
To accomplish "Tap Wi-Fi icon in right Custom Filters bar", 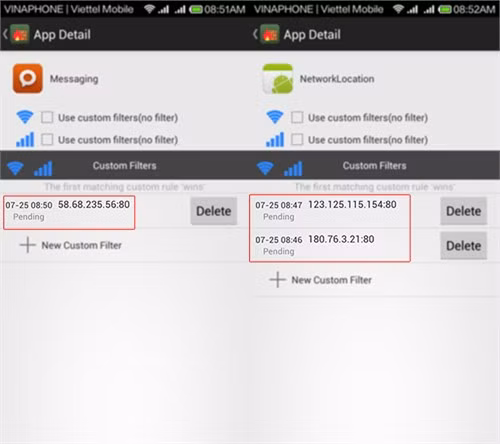I will click(265, 168).
